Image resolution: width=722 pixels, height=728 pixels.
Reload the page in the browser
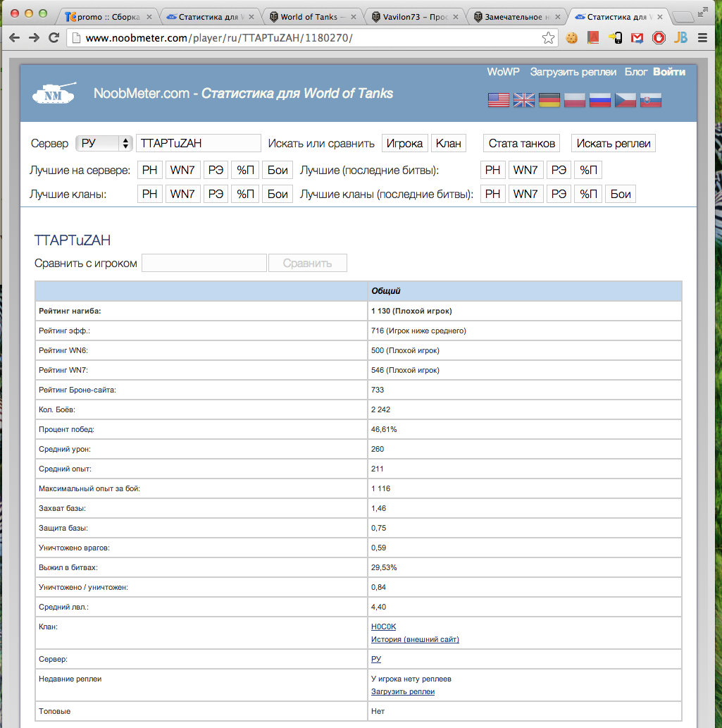54,38
